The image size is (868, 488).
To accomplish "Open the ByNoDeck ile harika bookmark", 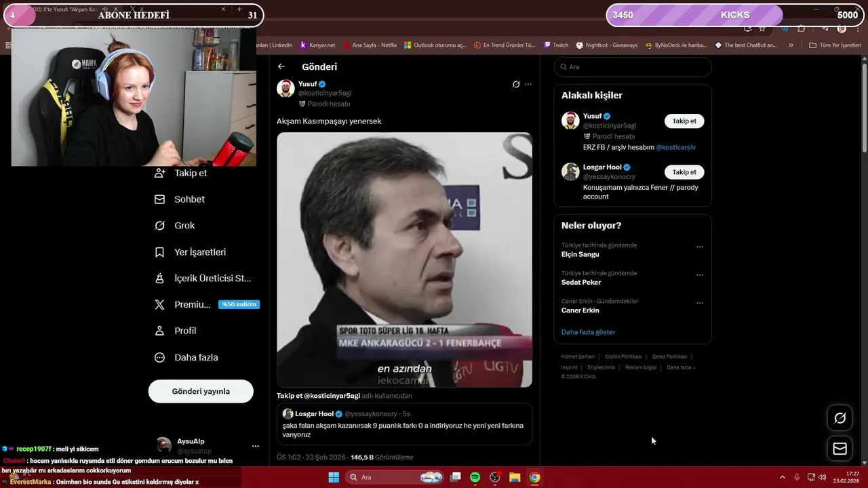I will (x=676, y=45).
